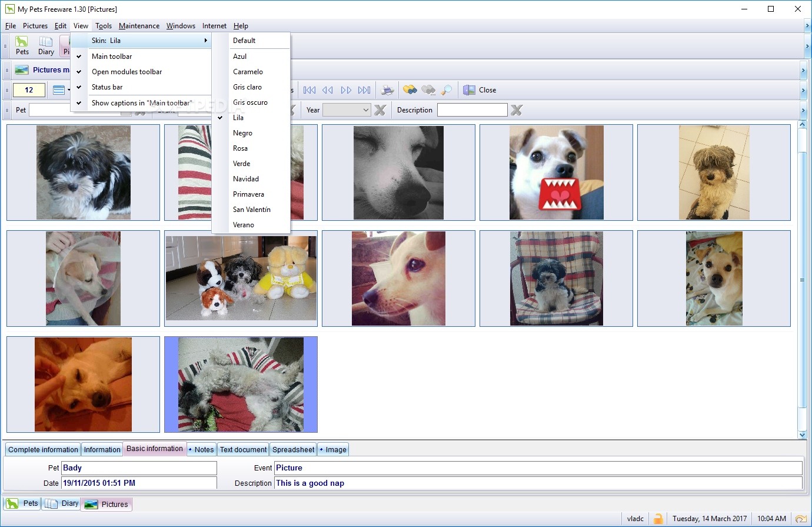Toggle Show captions in Main toolbar
Image resolution: width=812 pixels, height=527 pixels.
coord(141,103)
